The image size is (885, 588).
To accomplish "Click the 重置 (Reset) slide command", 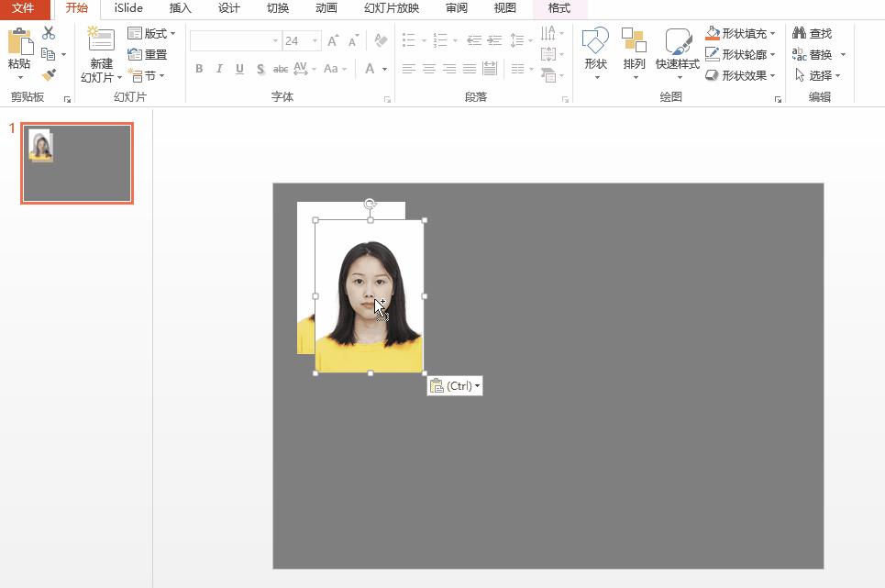I will point(149,53).
